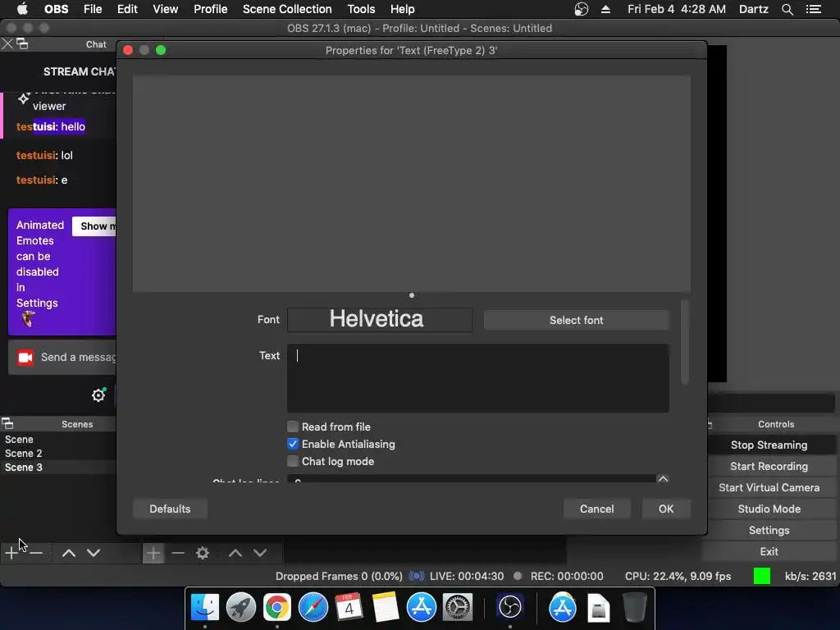Move source up in the sources toolbar
Image resolution: width=840 pixels, height=630 pixels.
[x=235, y=553]
